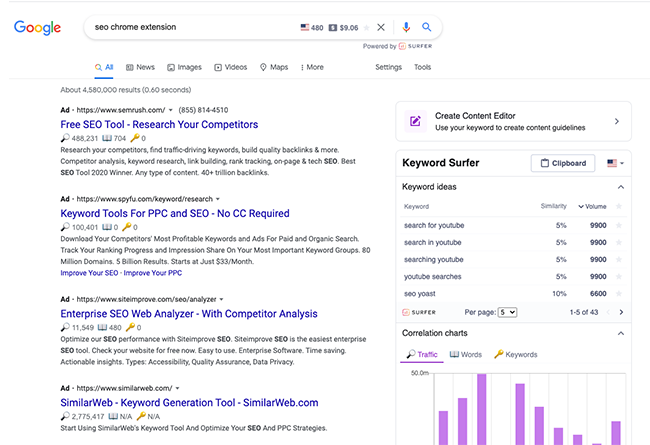Click the Google logo
This screenshot has width=650, height=445.
pyautogui.click(x=37, y=28)
